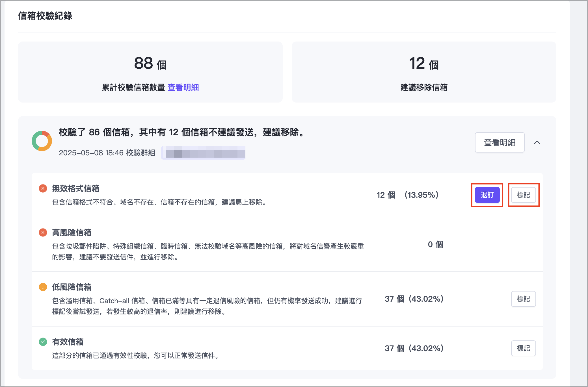Click 標記 button for 有效信箱
588x387 pixels.
(x=523, y=348)
